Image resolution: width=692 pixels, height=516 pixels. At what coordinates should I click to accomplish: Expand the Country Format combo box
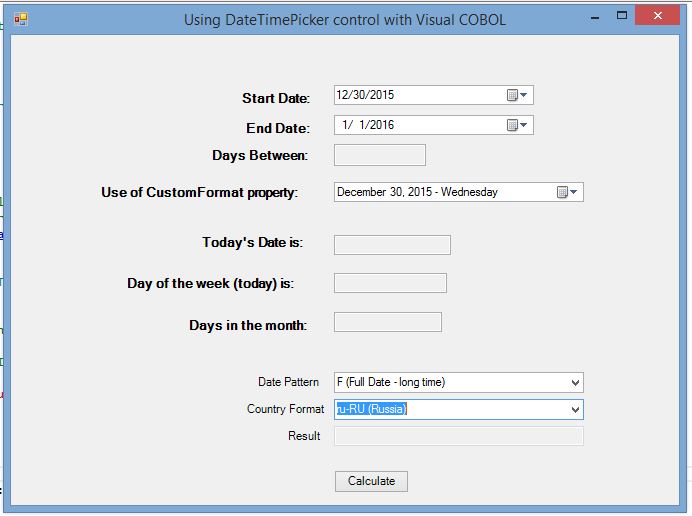(574, 409)
